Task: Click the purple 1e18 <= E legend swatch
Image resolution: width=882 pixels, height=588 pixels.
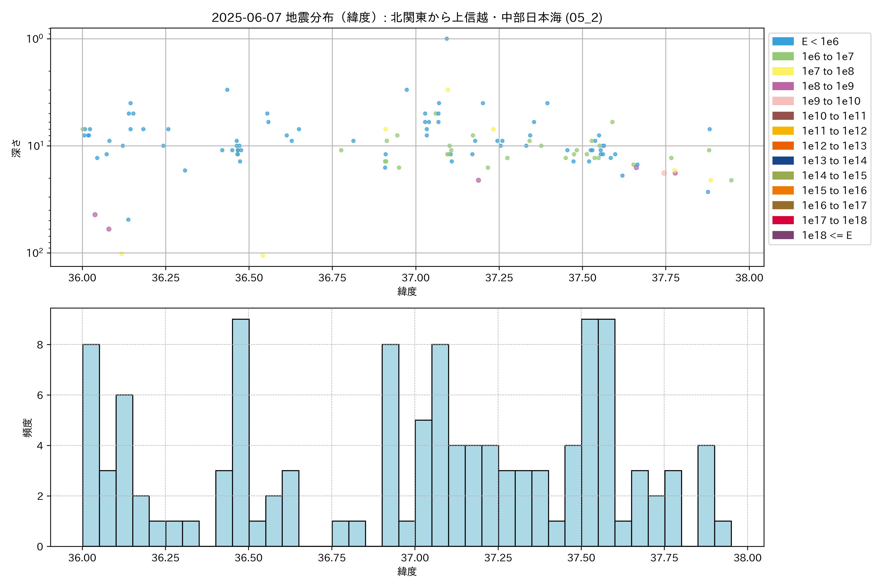Action: (783, 235)
